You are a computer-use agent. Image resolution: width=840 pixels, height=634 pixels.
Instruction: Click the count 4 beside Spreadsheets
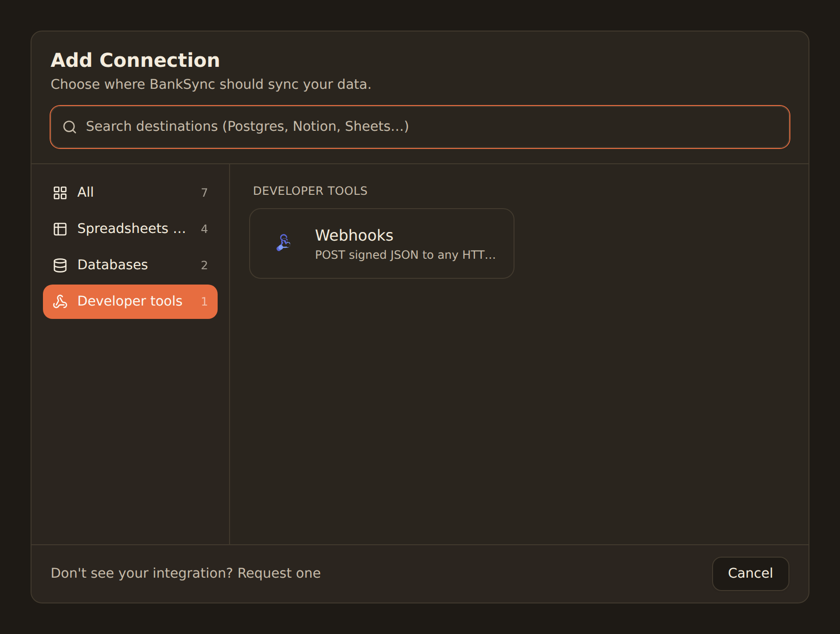[204, 229]
